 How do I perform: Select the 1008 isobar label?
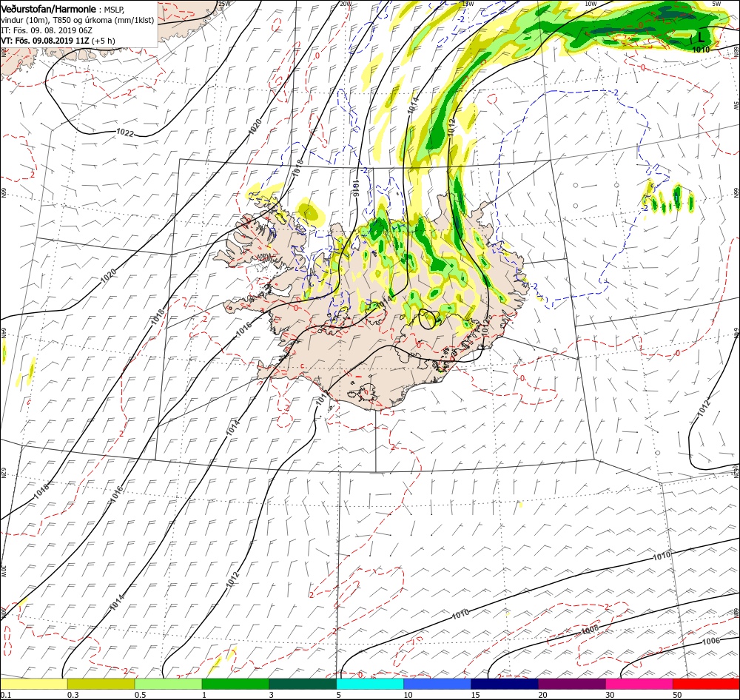point(590,630)
